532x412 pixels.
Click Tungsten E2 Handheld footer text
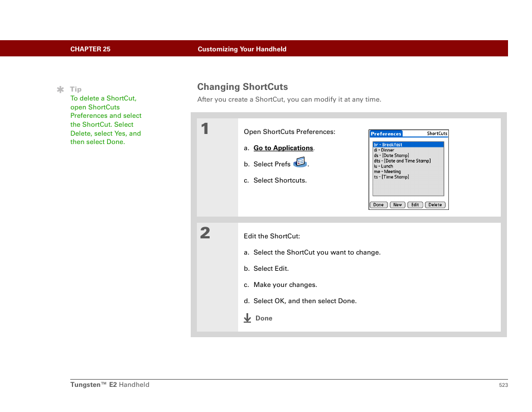(110, 385)
